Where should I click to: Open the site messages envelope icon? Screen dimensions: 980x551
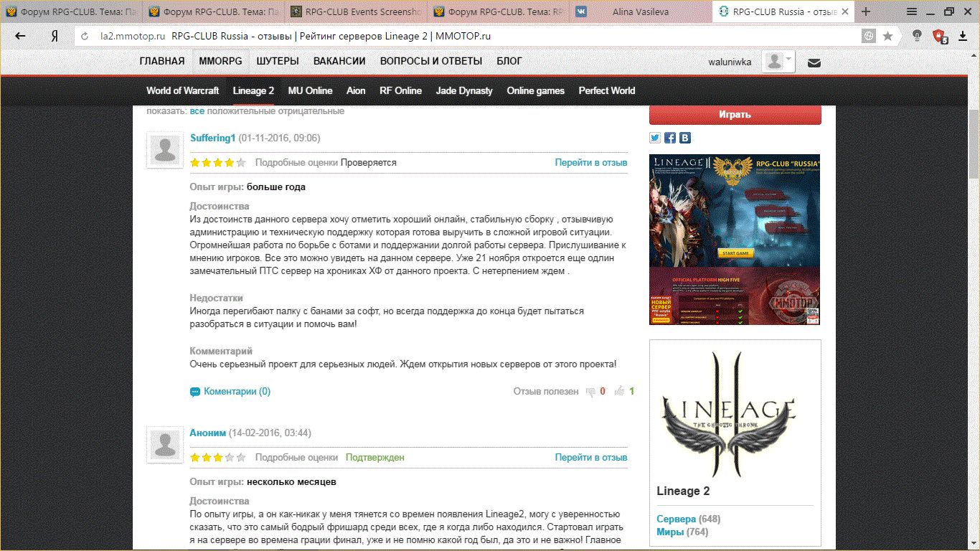[x=814, y=62]
